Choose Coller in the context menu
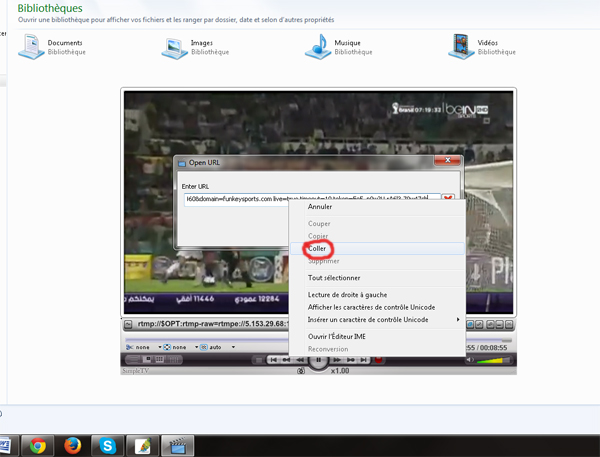Image resolution: width=600 pixels, height=457 pixels. click(x=377, y=248)
